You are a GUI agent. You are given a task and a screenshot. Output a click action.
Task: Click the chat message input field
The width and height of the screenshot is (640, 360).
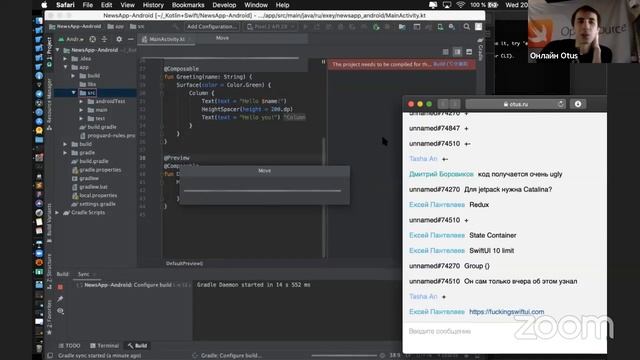pos(504,331)
